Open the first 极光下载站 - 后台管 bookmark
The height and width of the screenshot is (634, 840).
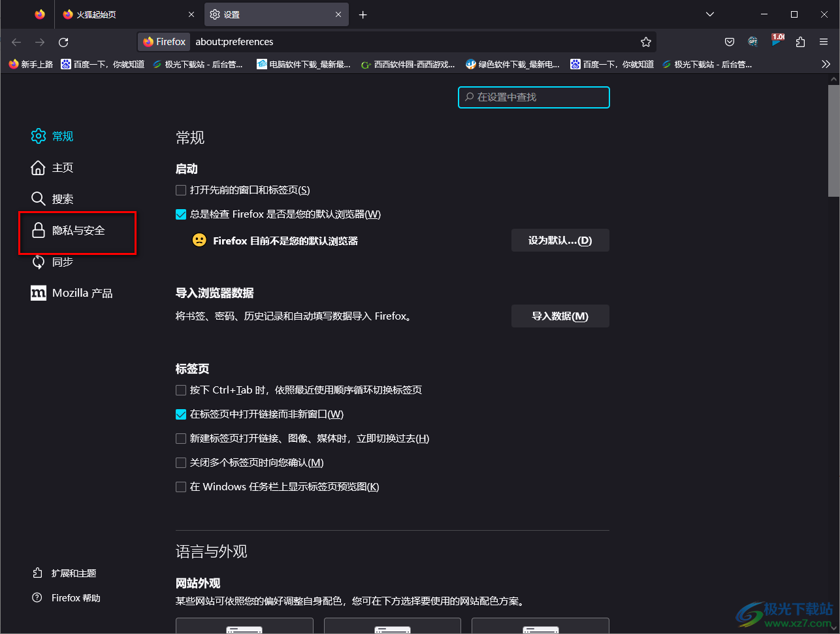(x=198, y=64)
